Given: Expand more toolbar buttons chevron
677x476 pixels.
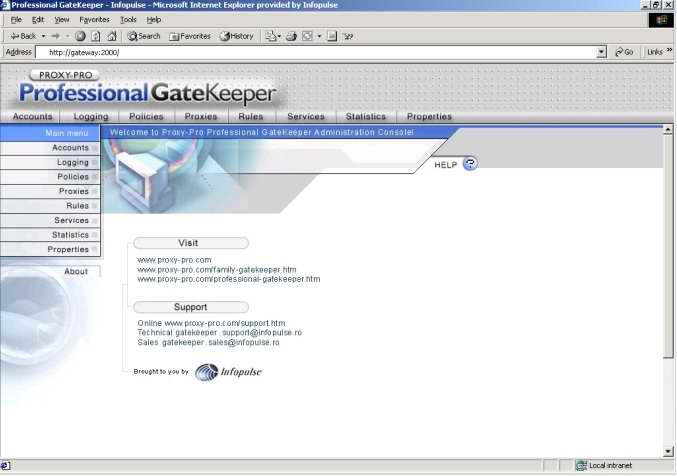Looking at the screenshot, I should (348, 37).
